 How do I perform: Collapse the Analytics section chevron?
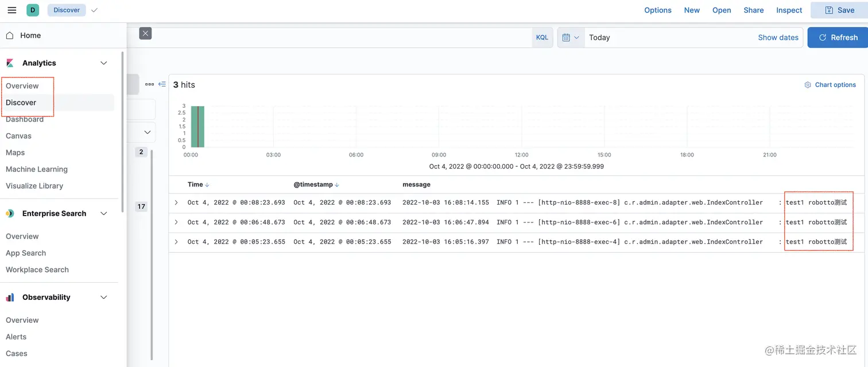(x=104, y=63)
